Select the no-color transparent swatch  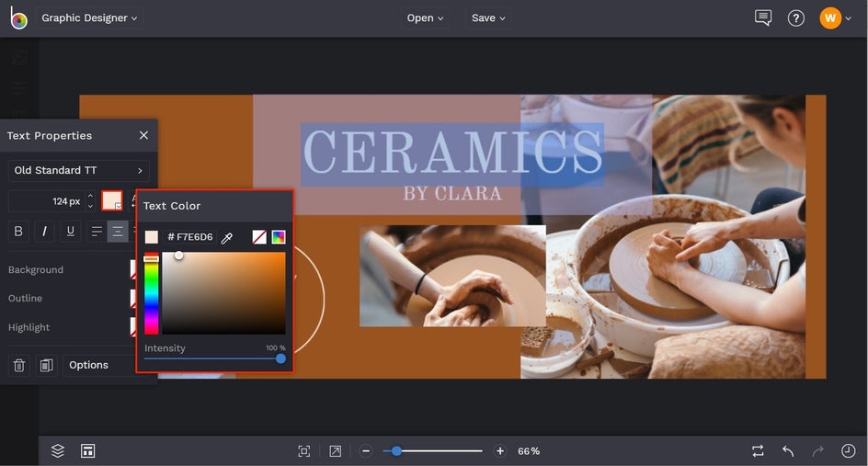[259, 237]
